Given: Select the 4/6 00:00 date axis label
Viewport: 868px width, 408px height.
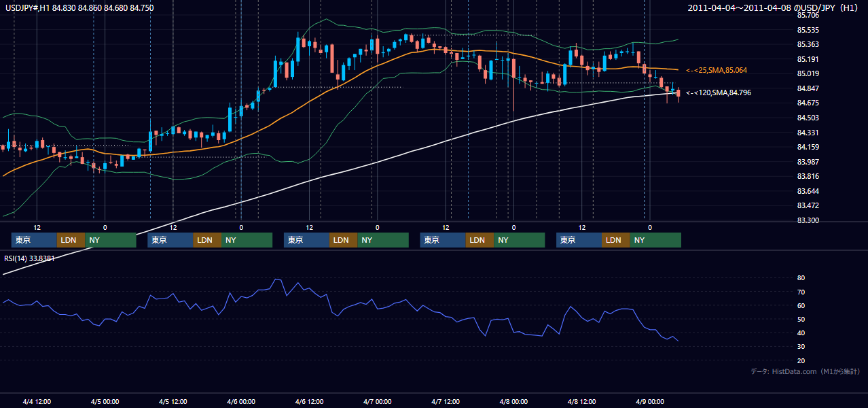Looking at the screenshot, I should 241,402.
